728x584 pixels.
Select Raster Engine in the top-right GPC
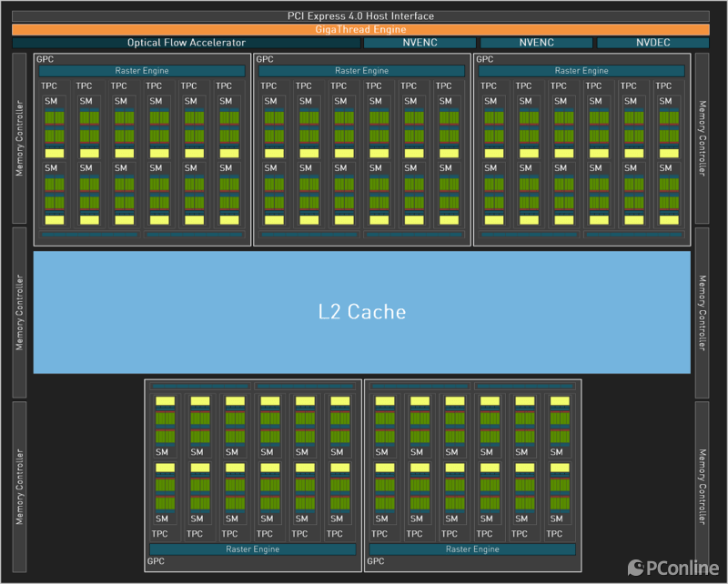point(581,71)
